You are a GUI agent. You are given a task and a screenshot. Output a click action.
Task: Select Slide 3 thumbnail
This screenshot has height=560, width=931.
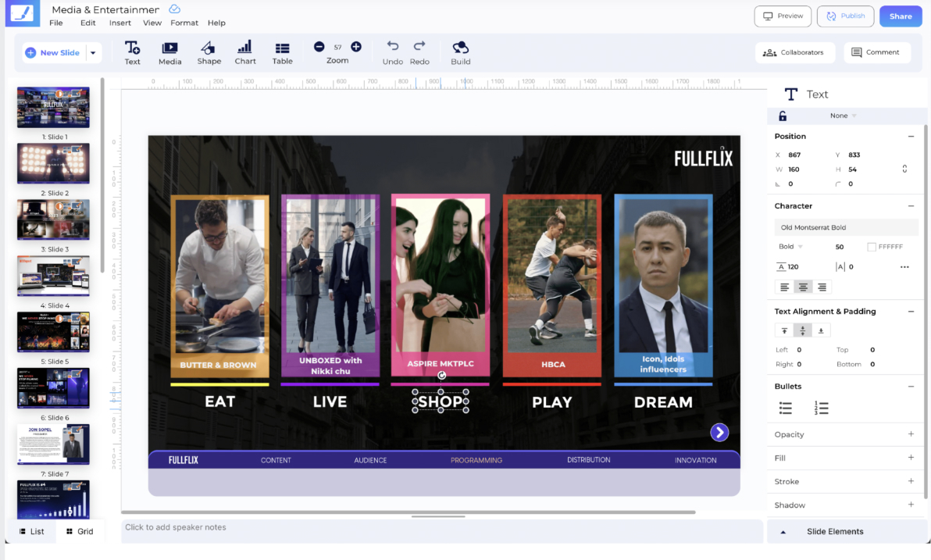click(53, 219)
